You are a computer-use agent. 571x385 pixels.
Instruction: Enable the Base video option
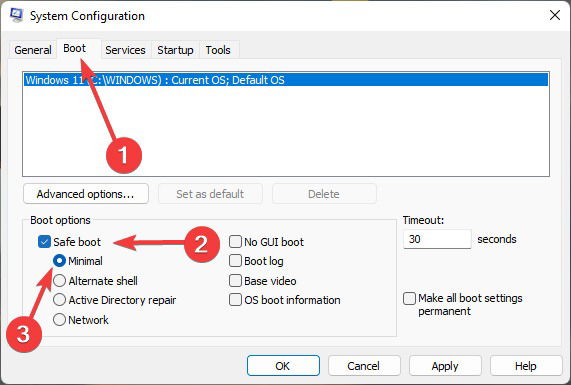click(x=235, y=281)
